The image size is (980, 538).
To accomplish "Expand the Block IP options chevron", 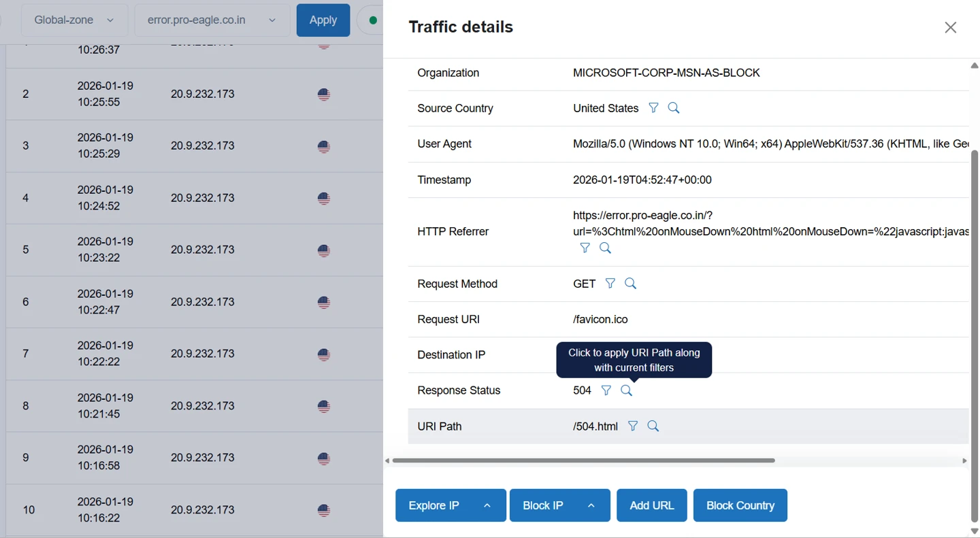I will pos(591,505).
